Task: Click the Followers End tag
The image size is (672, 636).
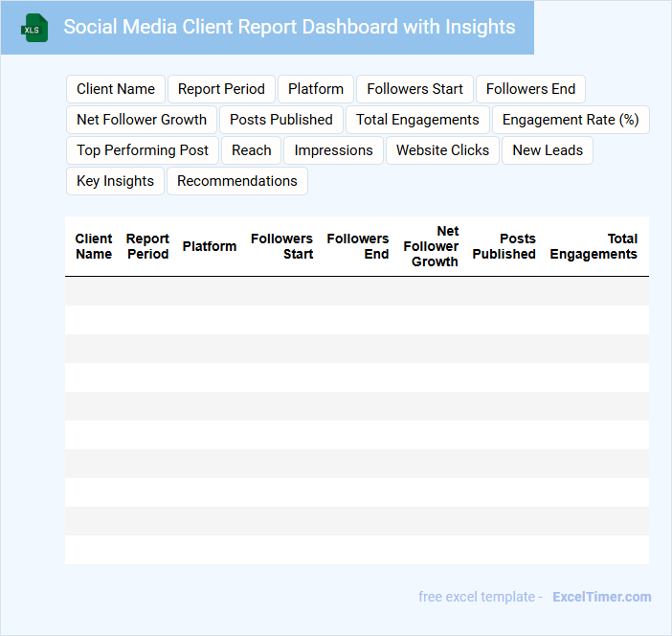Action: coord(530,89)
